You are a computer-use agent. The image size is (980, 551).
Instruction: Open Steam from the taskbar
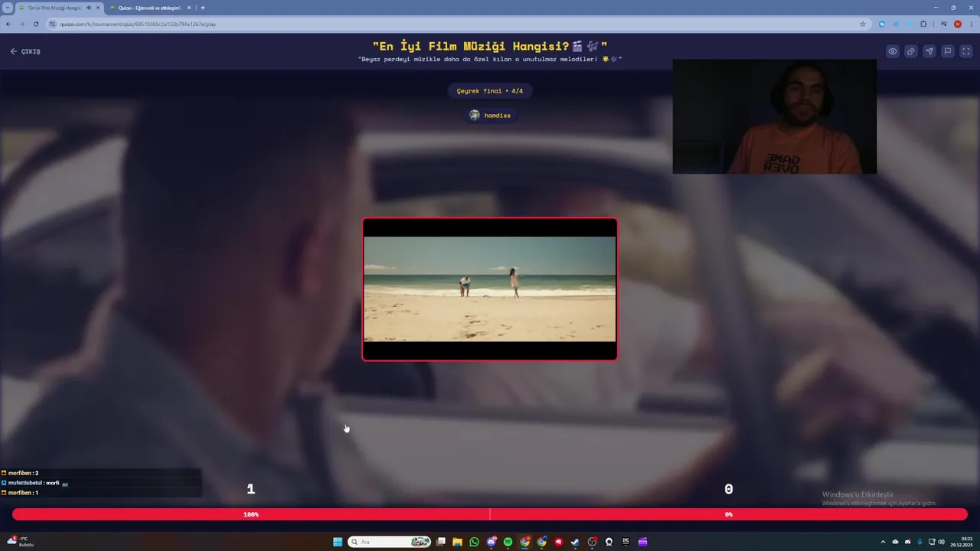coord(575,542)
